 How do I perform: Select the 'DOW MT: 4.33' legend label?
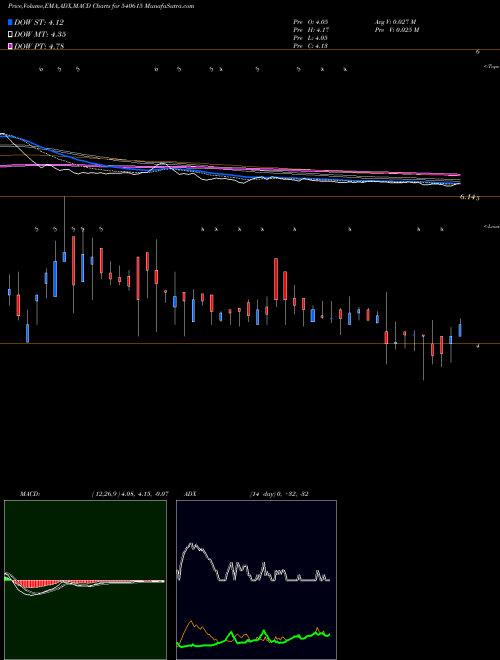[x=40, y=34]
